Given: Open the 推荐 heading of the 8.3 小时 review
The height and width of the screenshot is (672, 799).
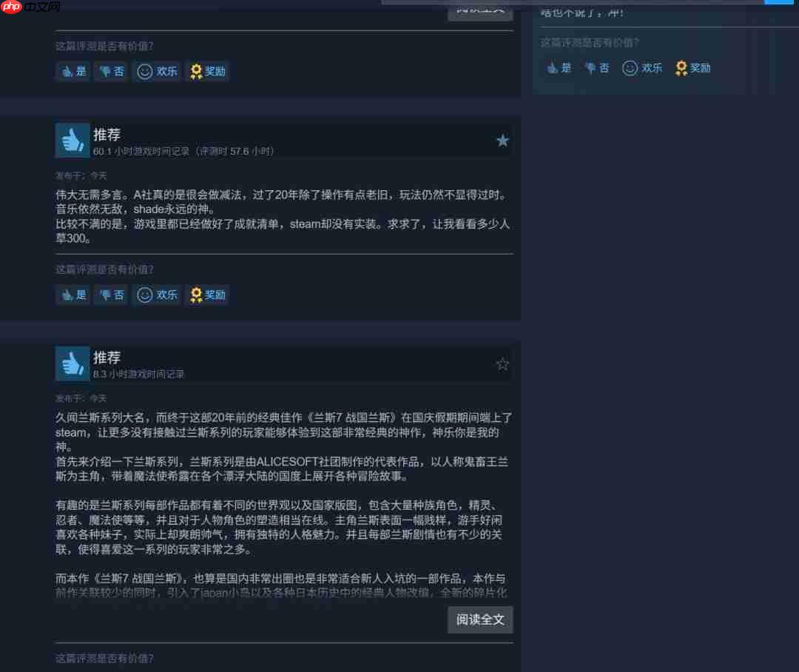Looking at the screenshot, I should (107, 358).
